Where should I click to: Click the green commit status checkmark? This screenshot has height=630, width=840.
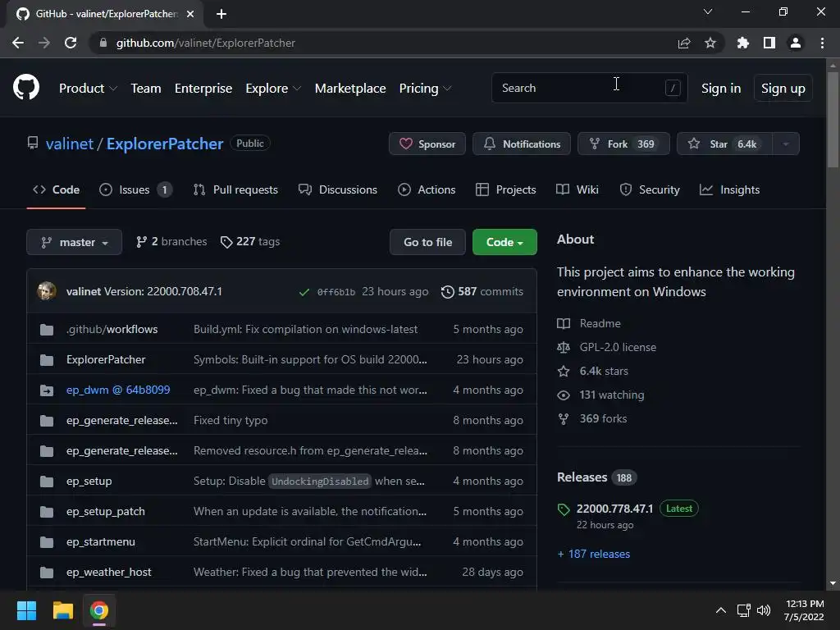(304, 292)
